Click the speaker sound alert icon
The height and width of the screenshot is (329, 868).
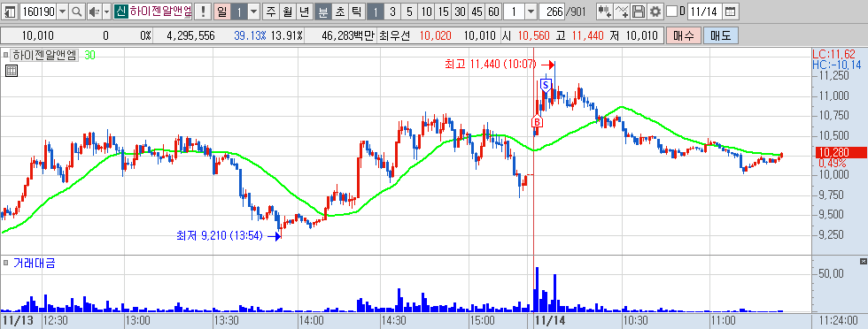coord(93,11)
